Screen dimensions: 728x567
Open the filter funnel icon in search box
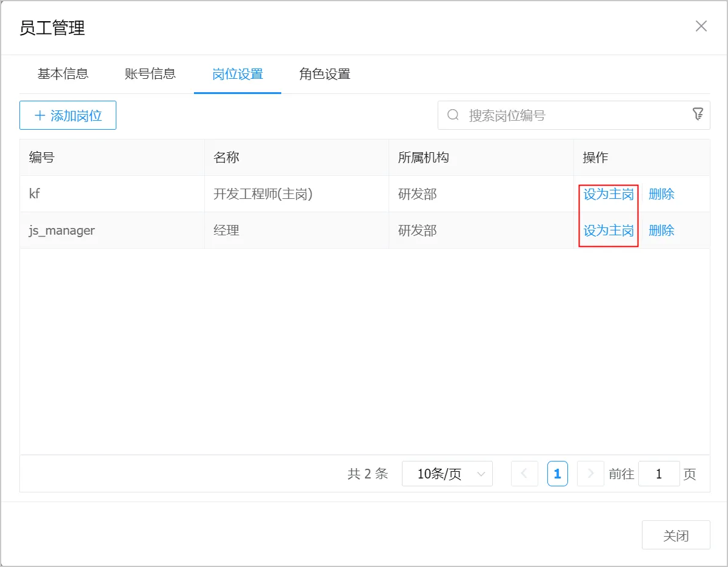click(x=698, y=114)
